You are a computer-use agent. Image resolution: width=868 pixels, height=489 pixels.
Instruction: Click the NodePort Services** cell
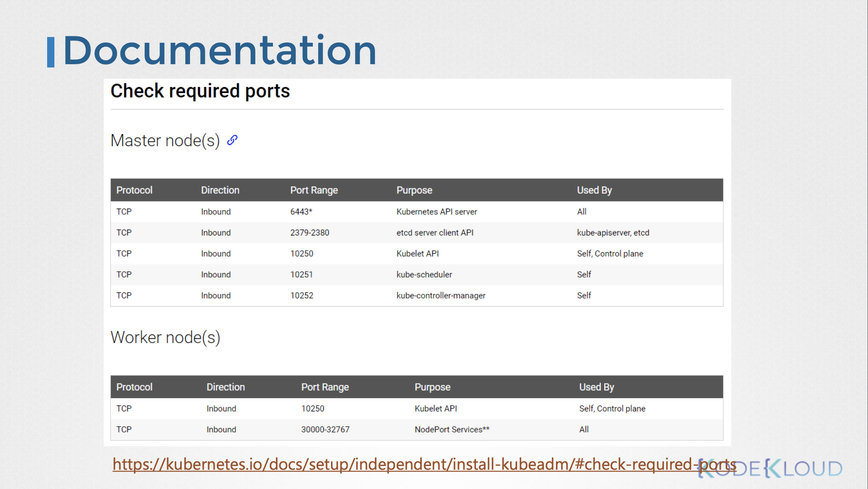452,430
